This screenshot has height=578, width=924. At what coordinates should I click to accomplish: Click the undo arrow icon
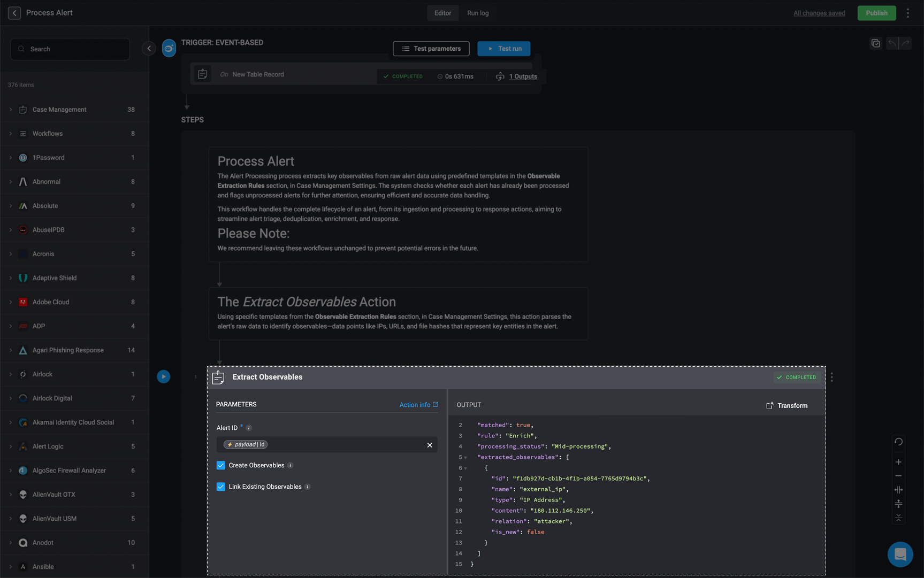click(x=892, y=43)
